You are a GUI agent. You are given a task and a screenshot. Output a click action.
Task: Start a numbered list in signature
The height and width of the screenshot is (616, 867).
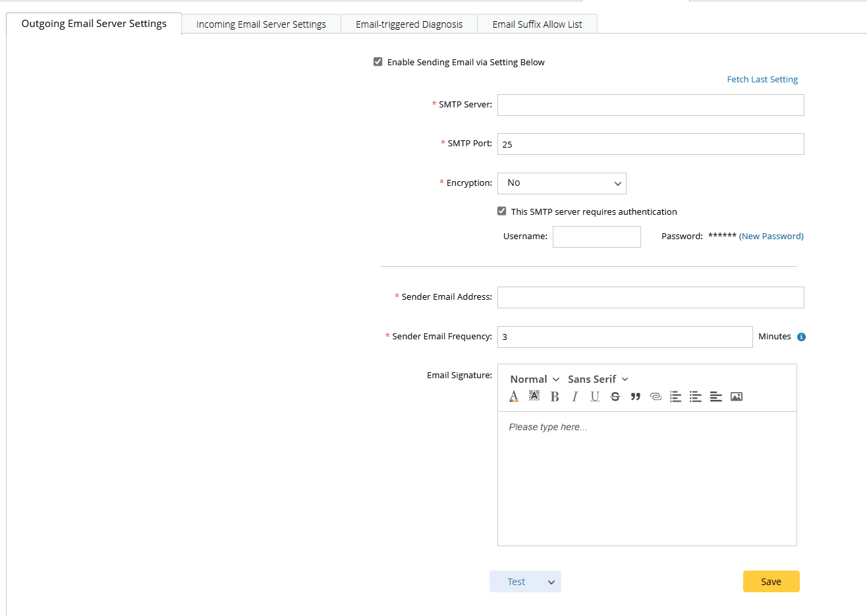pos(675,397)
